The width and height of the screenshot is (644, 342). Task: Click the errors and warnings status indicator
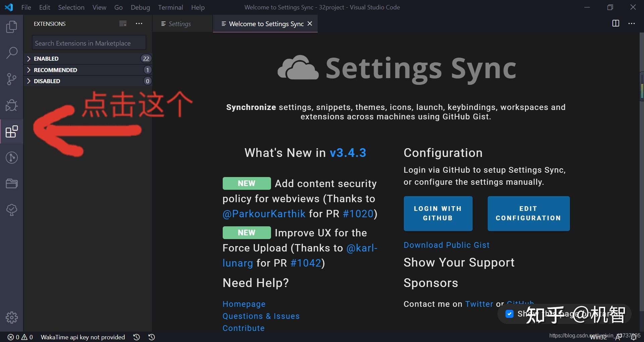point(20,337)
